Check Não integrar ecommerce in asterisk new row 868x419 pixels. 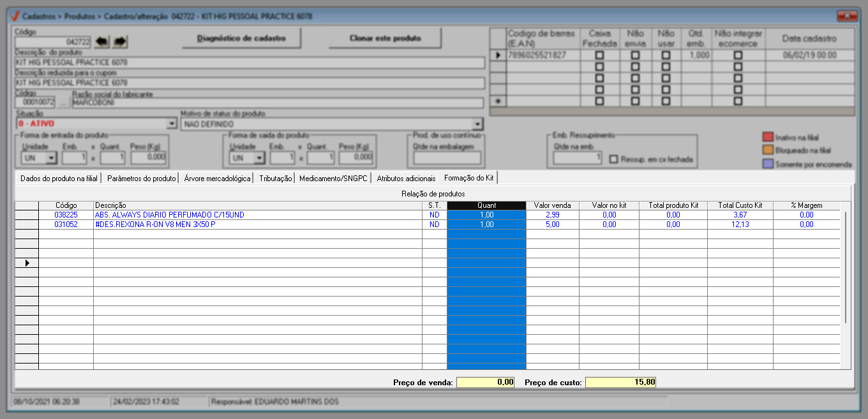coord(738,101)
